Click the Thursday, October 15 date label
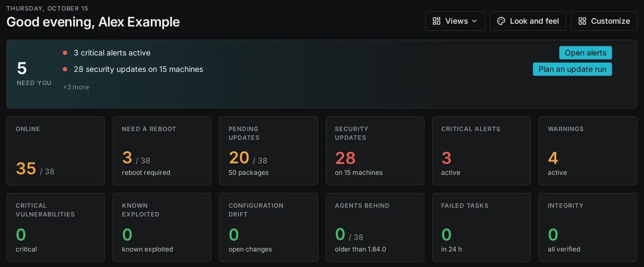644x267 pixels. 47,8
